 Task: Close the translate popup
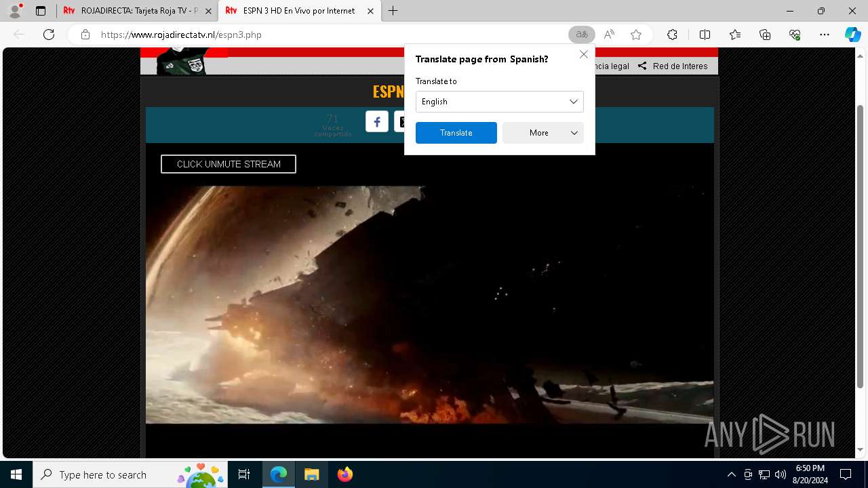[583, 54]
